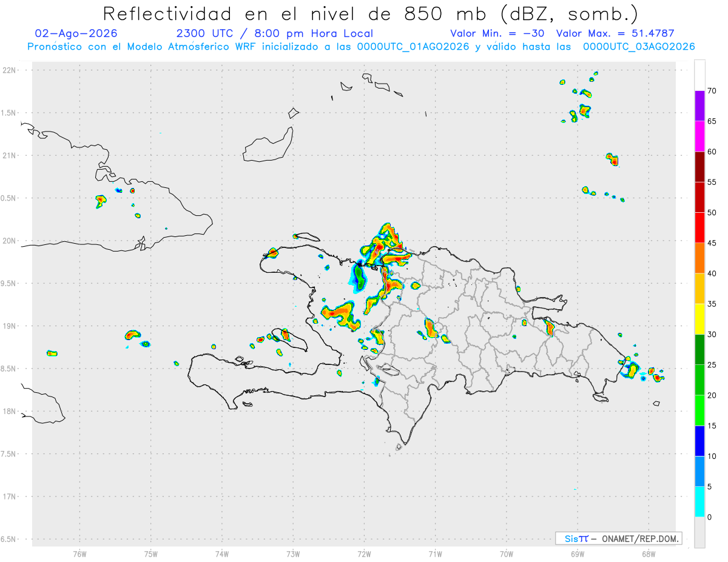Click the dark maroon 55–60 dBZ color segment
This screenshot has height=562, width=728.
pyautogui.click(x=699, y=167)
